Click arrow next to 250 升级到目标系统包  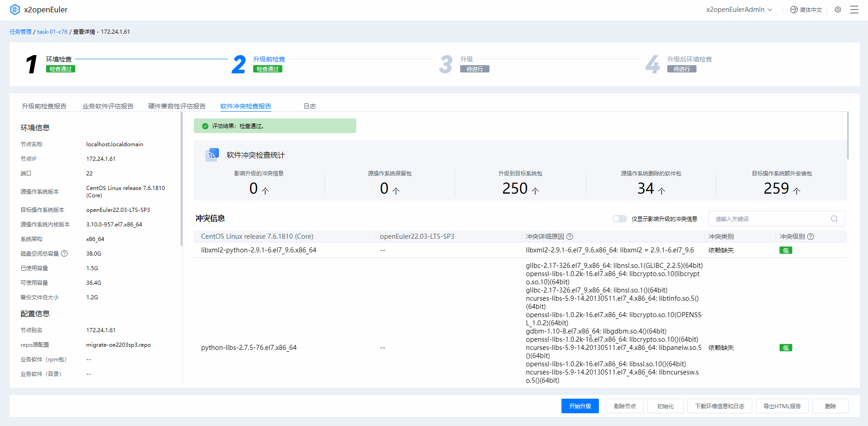pos(535,190)
